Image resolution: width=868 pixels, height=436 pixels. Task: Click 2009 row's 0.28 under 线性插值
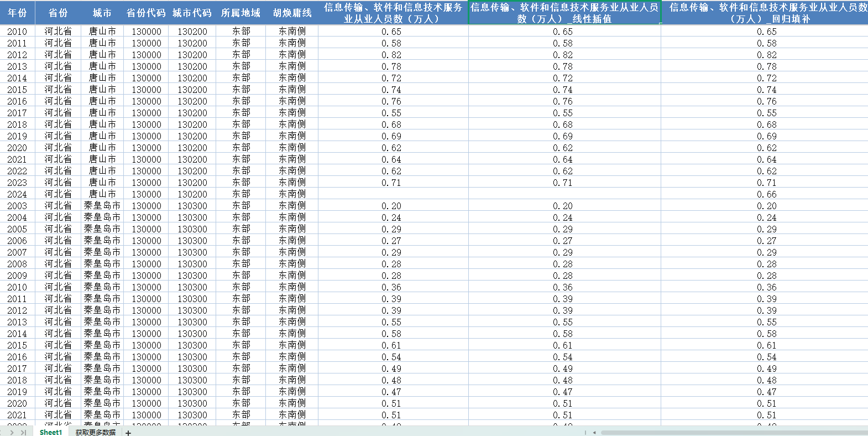(x=563, y=276)
